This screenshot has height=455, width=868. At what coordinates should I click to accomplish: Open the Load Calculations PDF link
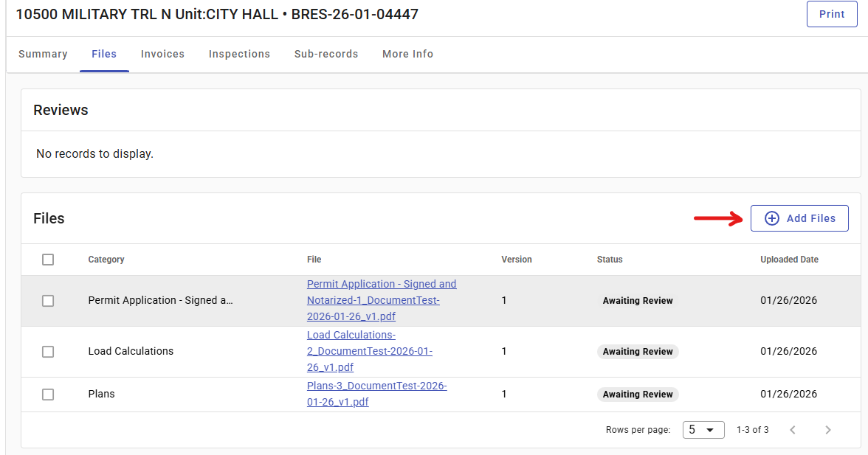[369, 351]
